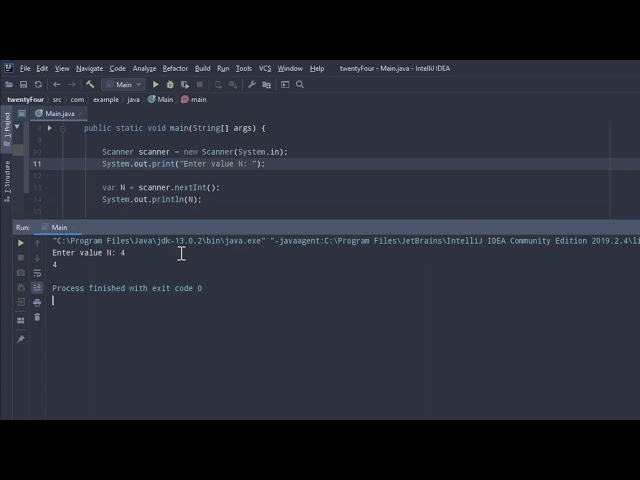Click the Down the Stack Trace arrow
The height and width of the screenshot is (480, 640).
(x=37, y=258)
